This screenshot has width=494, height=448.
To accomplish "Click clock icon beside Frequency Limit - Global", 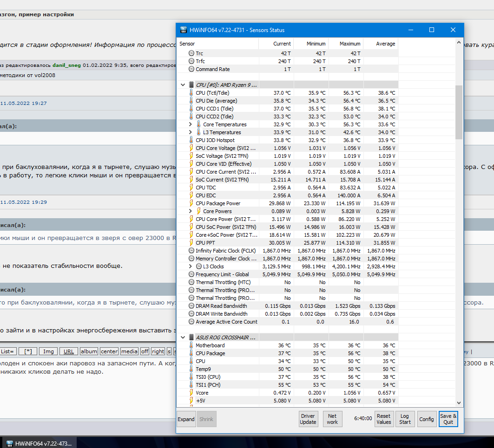I will point(191,274).
